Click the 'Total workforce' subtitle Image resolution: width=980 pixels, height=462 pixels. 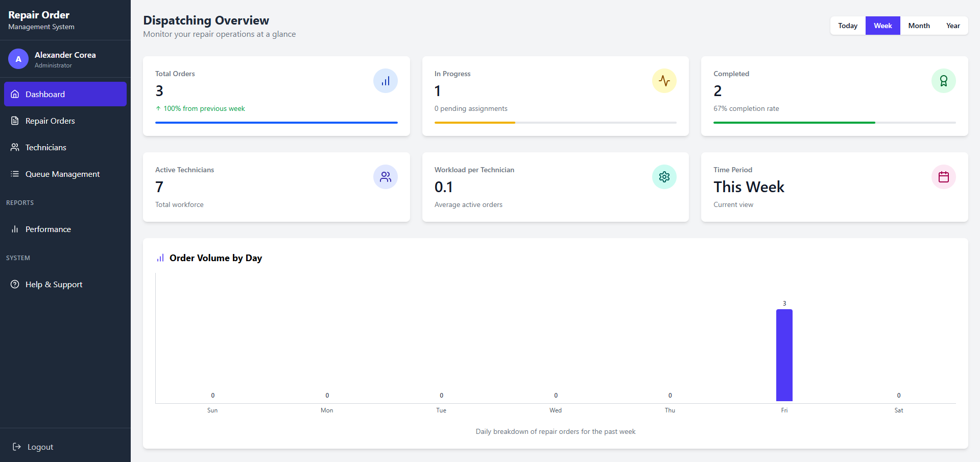(179, 204)
